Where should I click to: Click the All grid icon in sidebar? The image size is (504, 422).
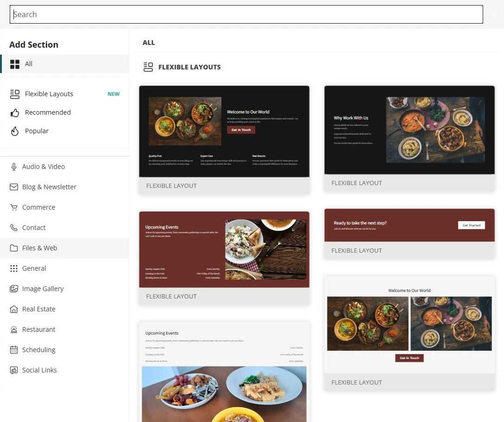15,64
